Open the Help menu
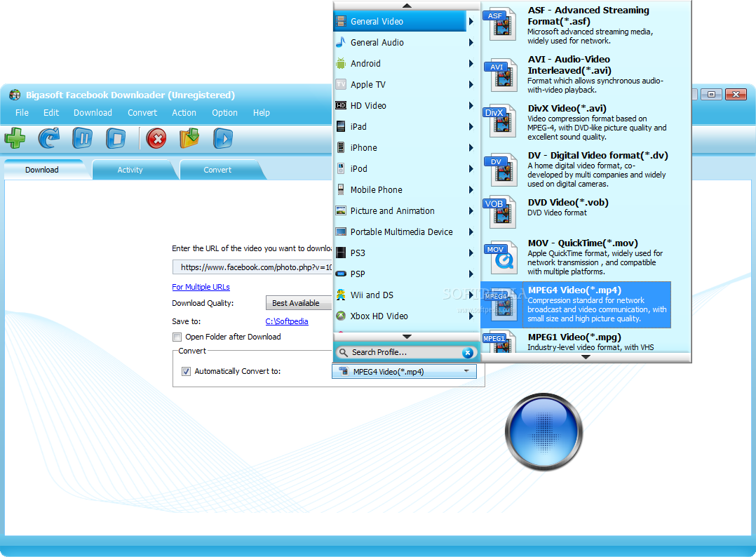This screenshot has height=557, width=756. click(262, 112)
